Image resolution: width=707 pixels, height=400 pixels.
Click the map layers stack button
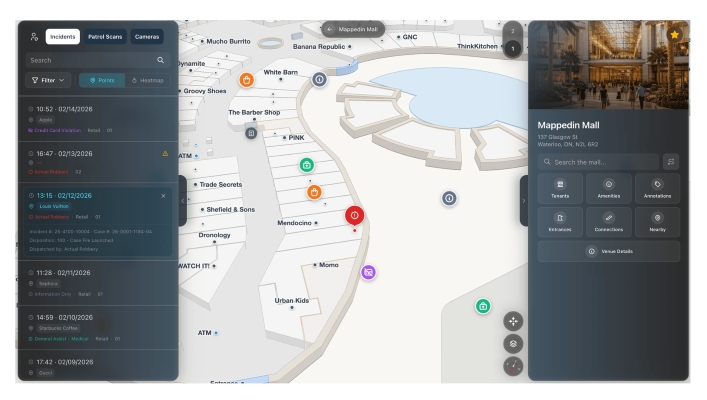(x=513, y=344)
